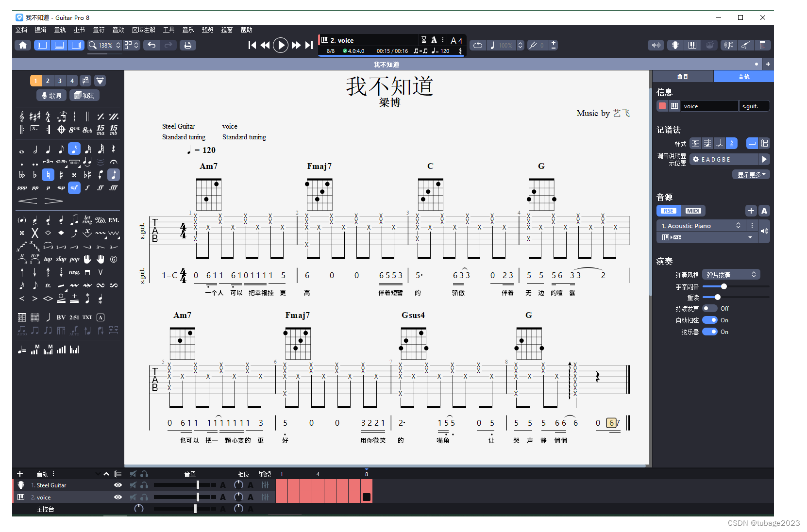Open the 工具 menu
This screenshot has height=532, width=807.
point(169,30)
